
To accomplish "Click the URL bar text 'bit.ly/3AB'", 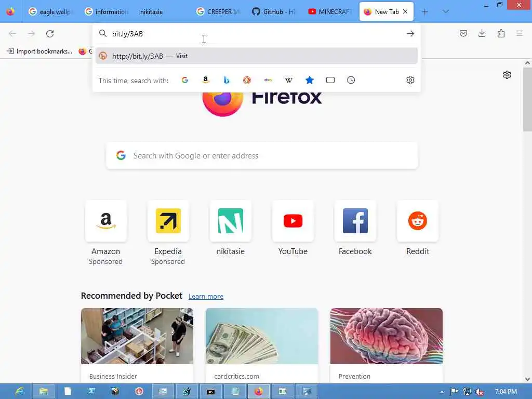I will tap(128, 34).
